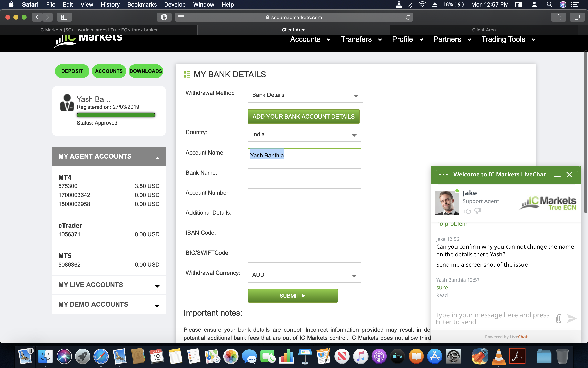Open the File menu

[x=51, y=4]
